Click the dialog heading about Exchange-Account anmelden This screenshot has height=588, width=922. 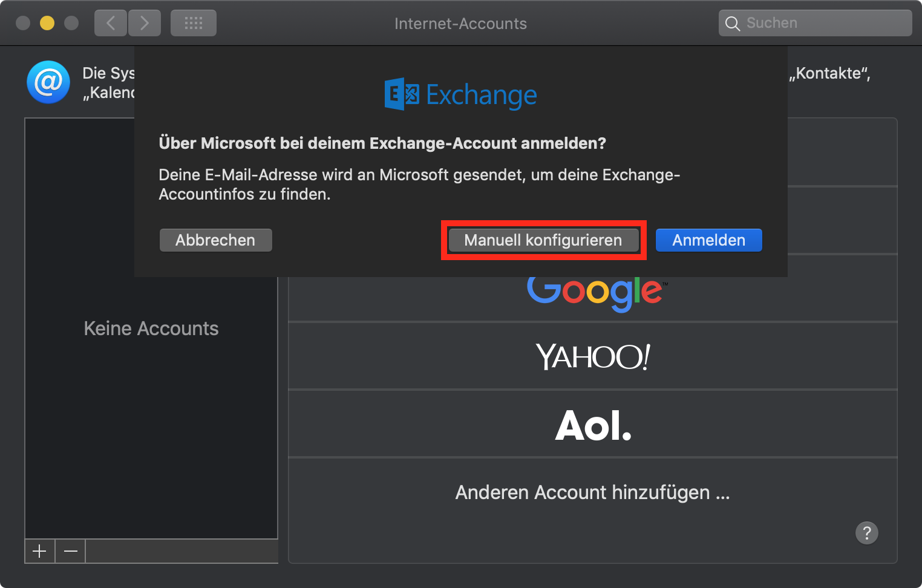point(382,143)
